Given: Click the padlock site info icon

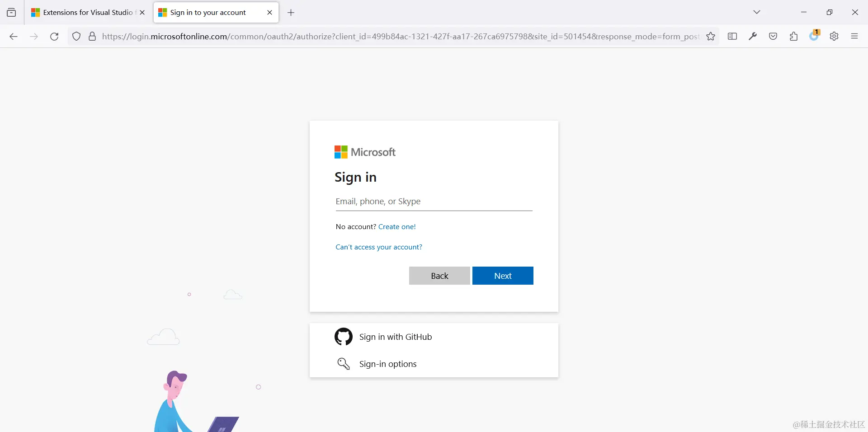Looking at the screenshot, I should 92,37.
